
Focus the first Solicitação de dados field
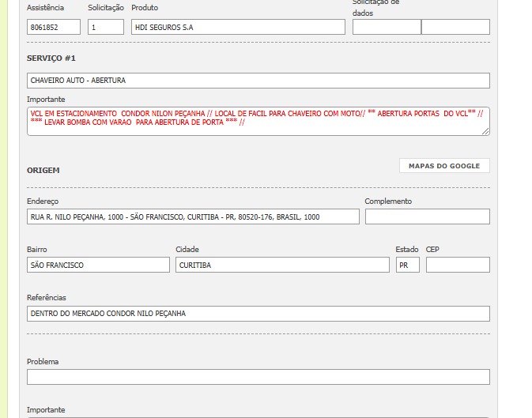pos(387,27)
